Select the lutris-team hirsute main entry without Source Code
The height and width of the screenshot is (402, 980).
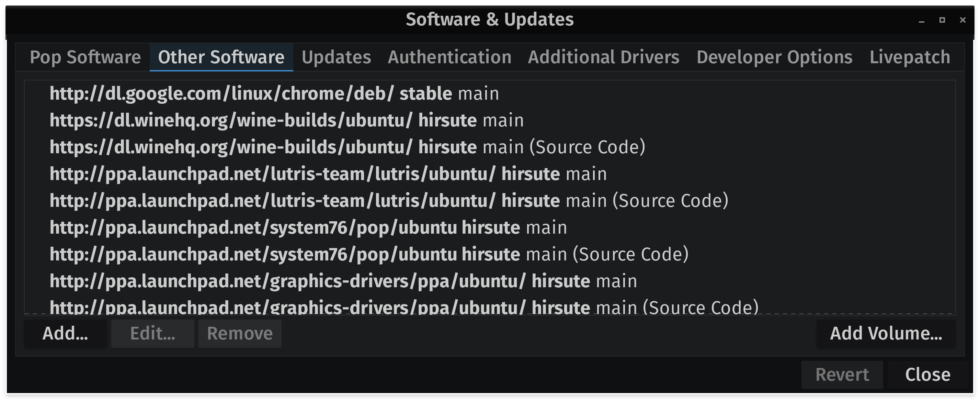click(x=490, y=174)
